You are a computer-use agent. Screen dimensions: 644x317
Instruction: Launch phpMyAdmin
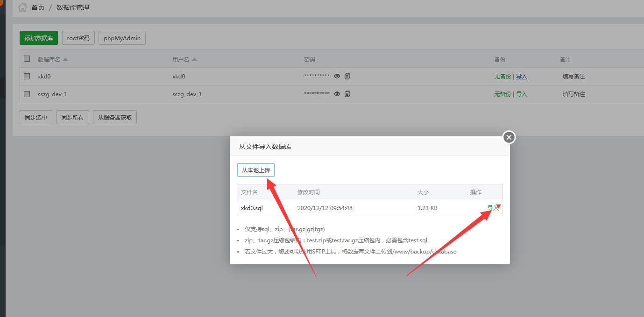(122, 38)
